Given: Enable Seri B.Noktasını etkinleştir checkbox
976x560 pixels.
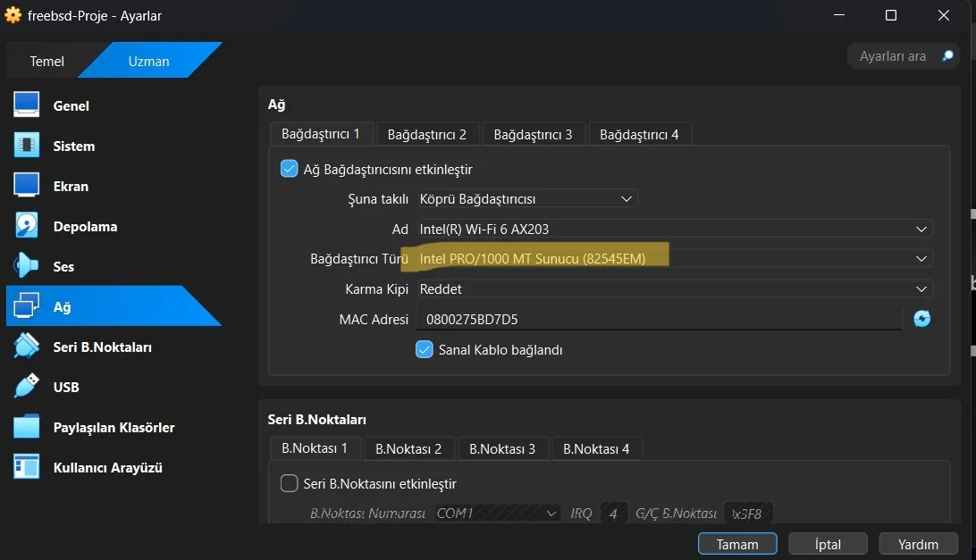Looking at the screenshot, I should tap(290, 483).
